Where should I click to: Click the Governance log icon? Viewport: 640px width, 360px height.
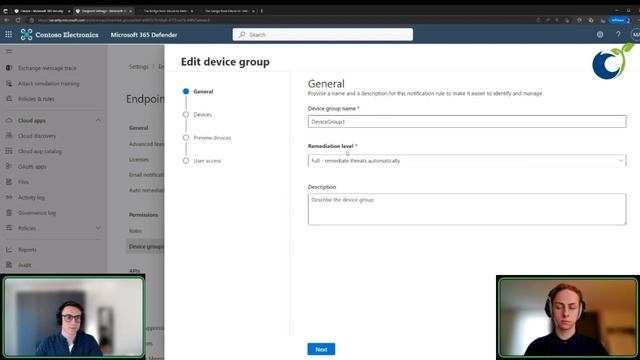(9, 213)
